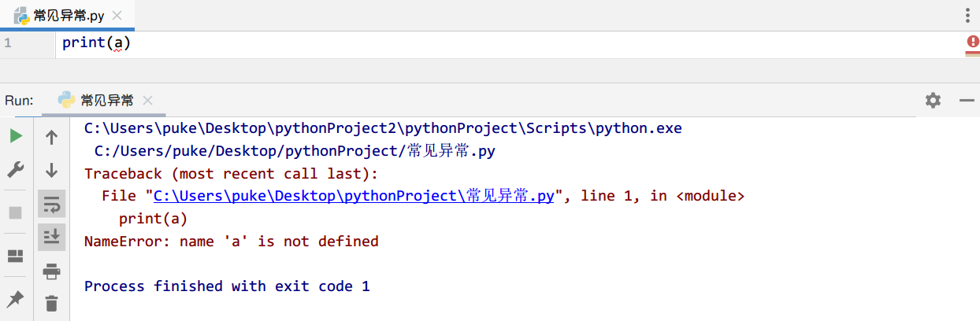Open the traceback file path link
Image resolution: width=980 pixels, height=321 pixels.
click(x=354, y=196)
